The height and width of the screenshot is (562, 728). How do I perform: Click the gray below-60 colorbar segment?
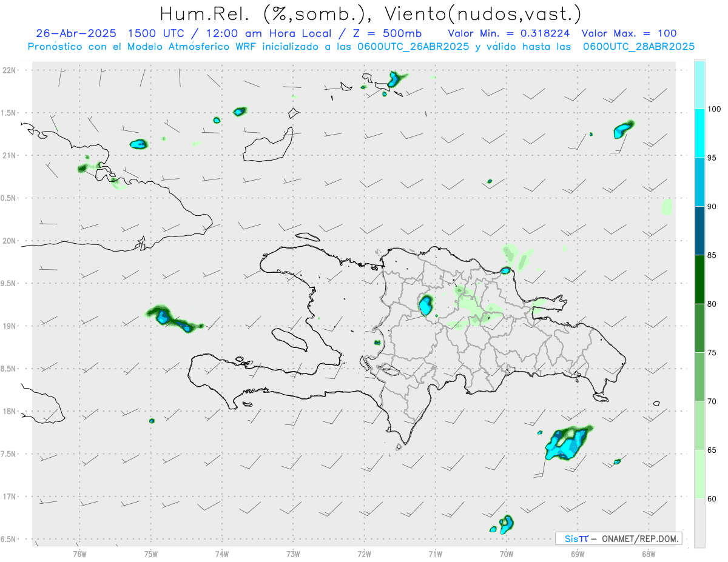(x=699, y=523)
